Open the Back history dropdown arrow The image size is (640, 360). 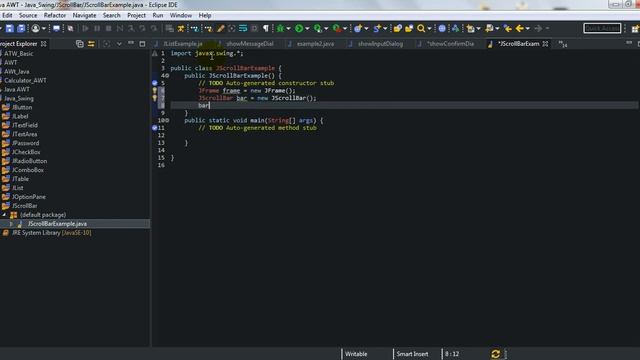click(527, 29)
